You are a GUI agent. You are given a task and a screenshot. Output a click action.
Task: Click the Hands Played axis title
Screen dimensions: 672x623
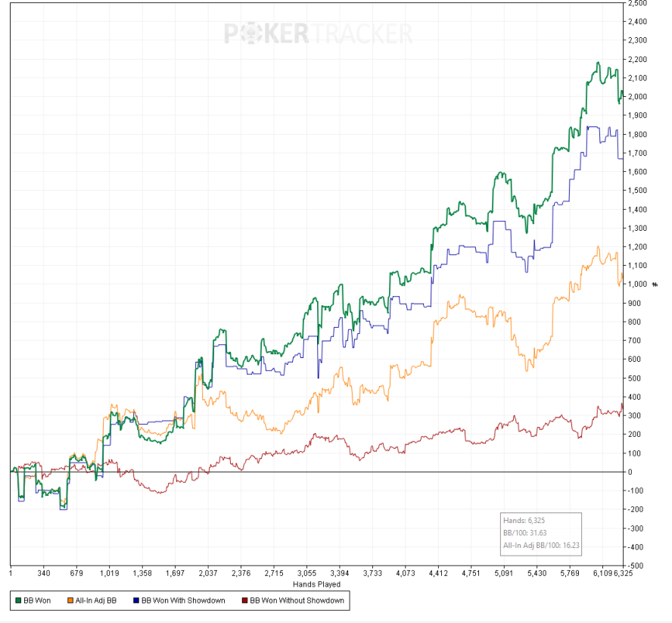(x=316, y=584)
